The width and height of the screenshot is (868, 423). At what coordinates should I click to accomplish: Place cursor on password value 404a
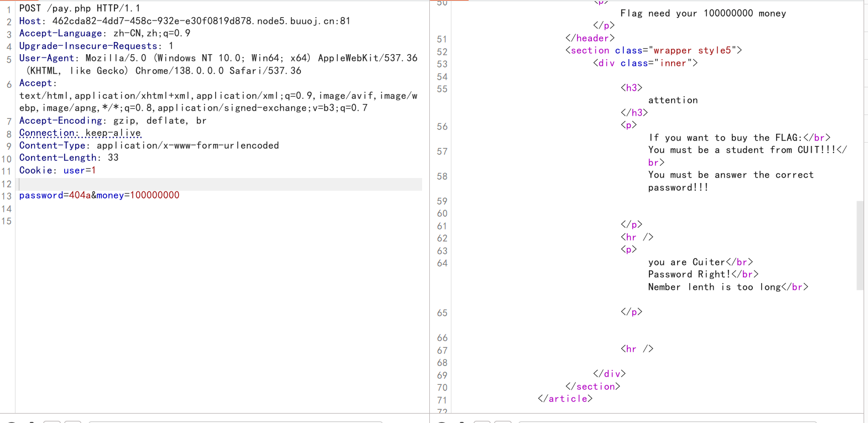pyautogui.click(x=80, y=195)
